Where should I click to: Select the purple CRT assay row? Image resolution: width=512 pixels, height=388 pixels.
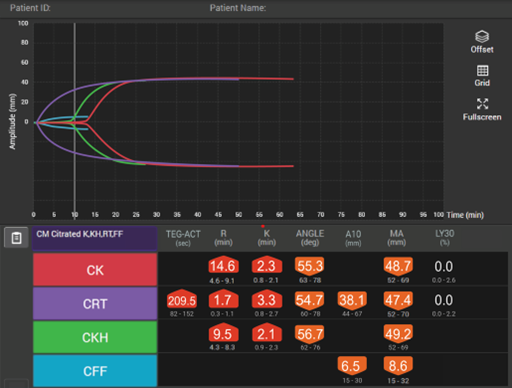pyautogui.click(x=95, y=304)
